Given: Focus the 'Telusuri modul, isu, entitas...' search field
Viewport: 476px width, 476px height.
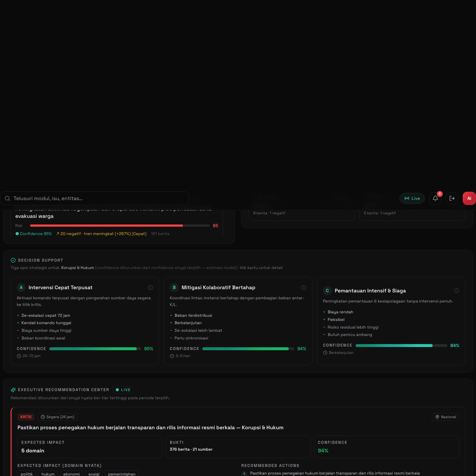Looking at the screenshot, I should (x=94, y=198).
